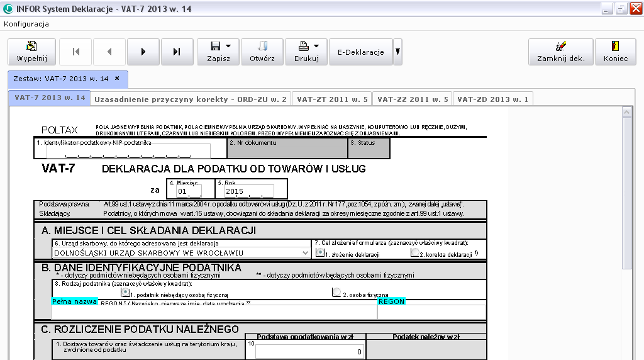The width and height of the screenshot is (644, 360).
Task: Click heading 'B. DANE IDENTYFIKACYJNE PODATNIKA'
Action: pos(142,267)
